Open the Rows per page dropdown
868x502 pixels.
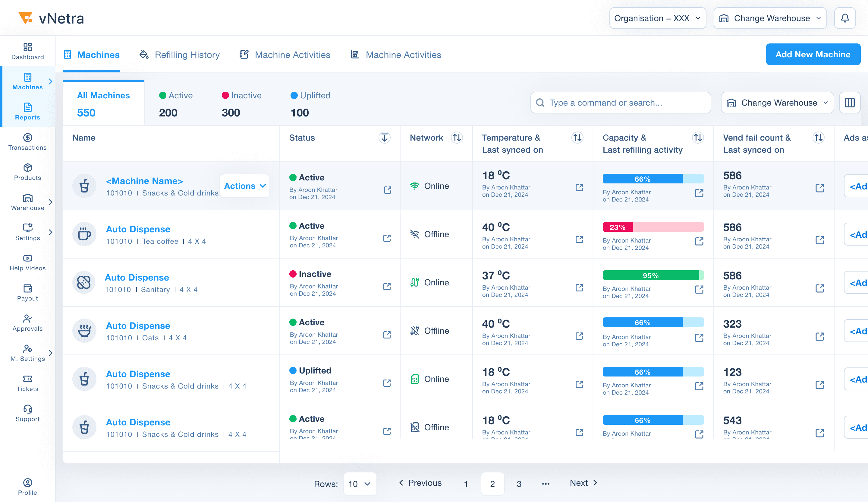(359, 484)
